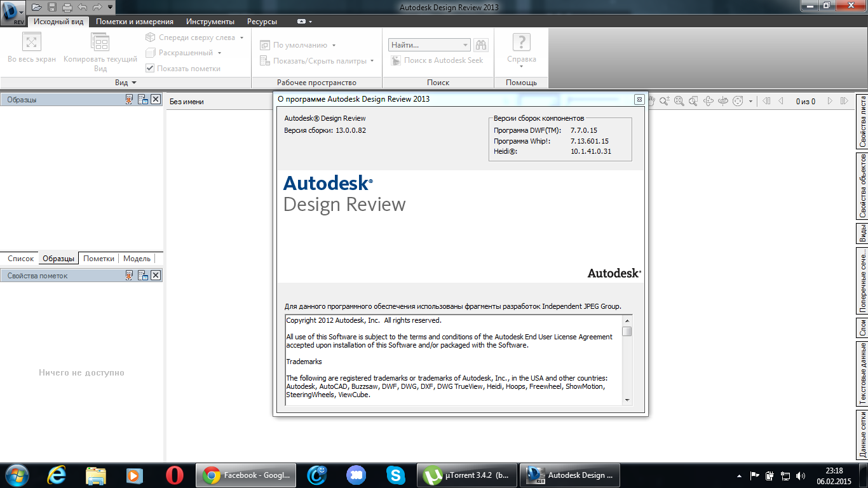Open Свойства пометок palette options icon
Screen dimensions: 868x488
(143, 275)
